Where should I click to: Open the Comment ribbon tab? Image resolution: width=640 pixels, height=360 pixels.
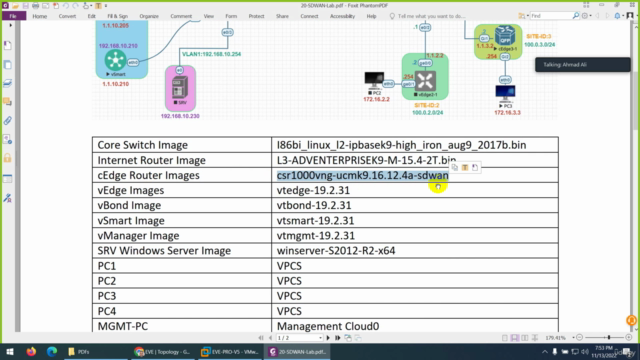(x=181, y=16)
